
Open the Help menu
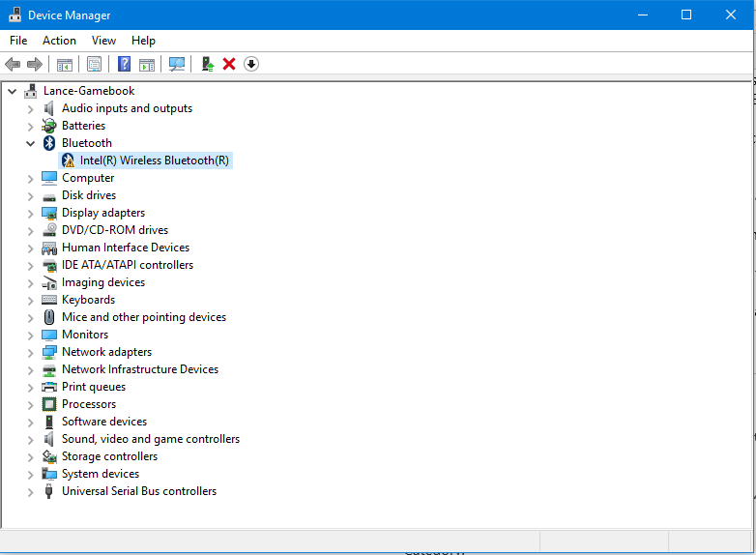click(143, 41)
